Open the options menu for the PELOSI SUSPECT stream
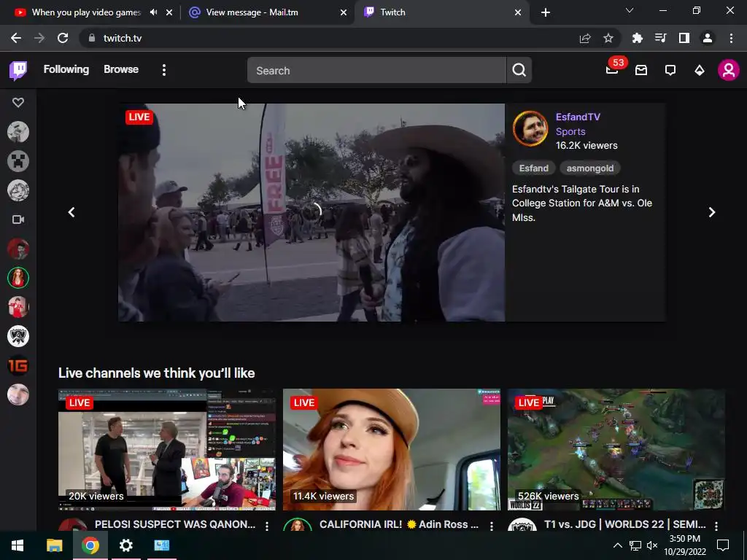Screen dimensions: 747x560 [x=267, y=526]
